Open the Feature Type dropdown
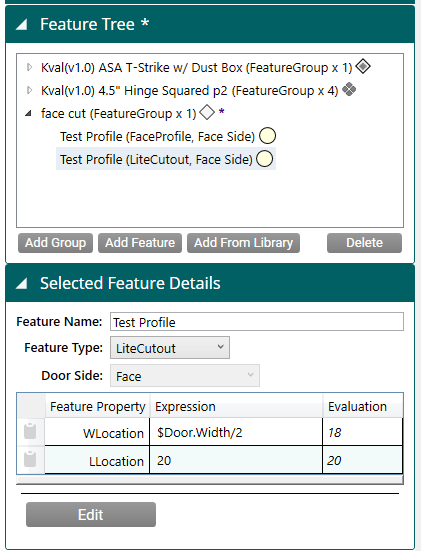The image size is (421, 551). [170, 348]
